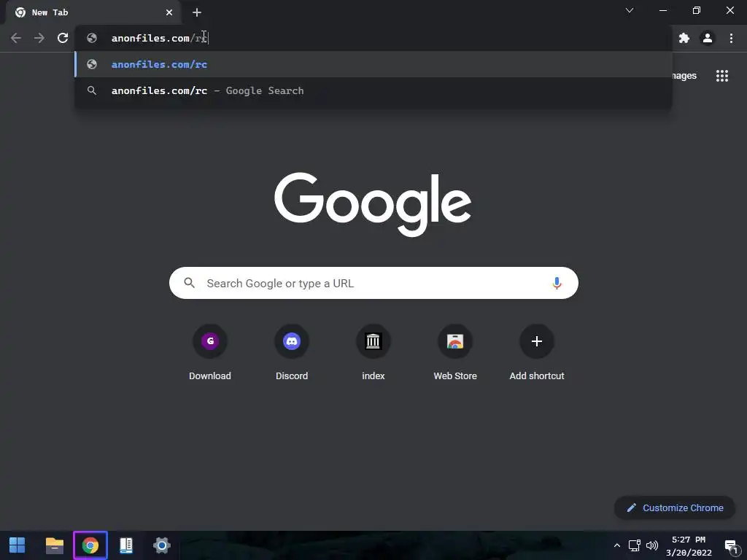Click the clock showing 5:27 PM
Image resolution: width=747 pixels, height=560 pixels.
[x=689, y=540]
